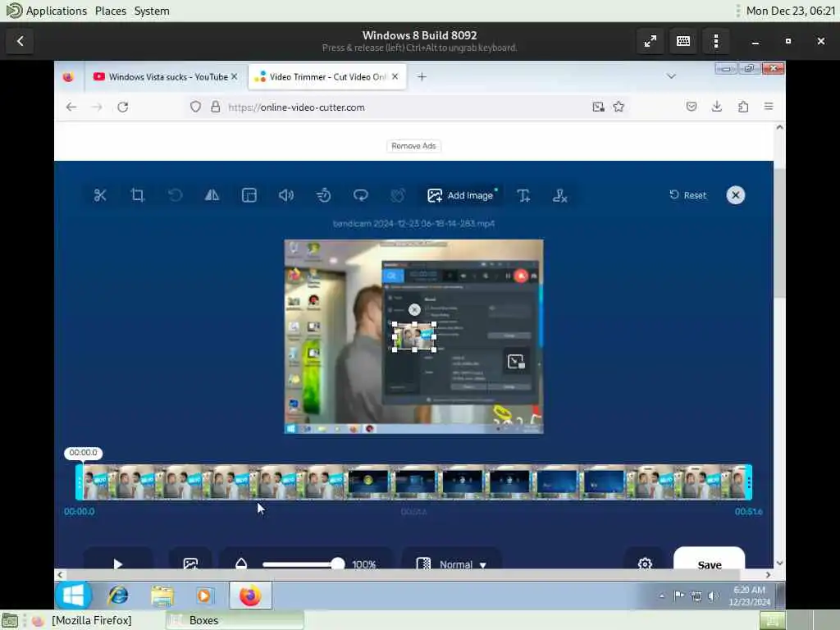840x630 pixels.
Task: Select the loop video tool
Action: 361,195
